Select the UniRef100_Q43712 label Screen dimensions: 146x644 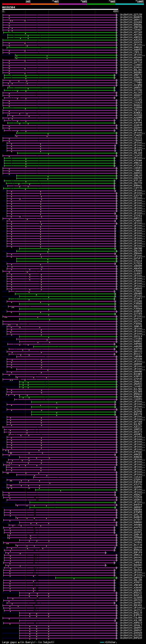coord(131,610)
